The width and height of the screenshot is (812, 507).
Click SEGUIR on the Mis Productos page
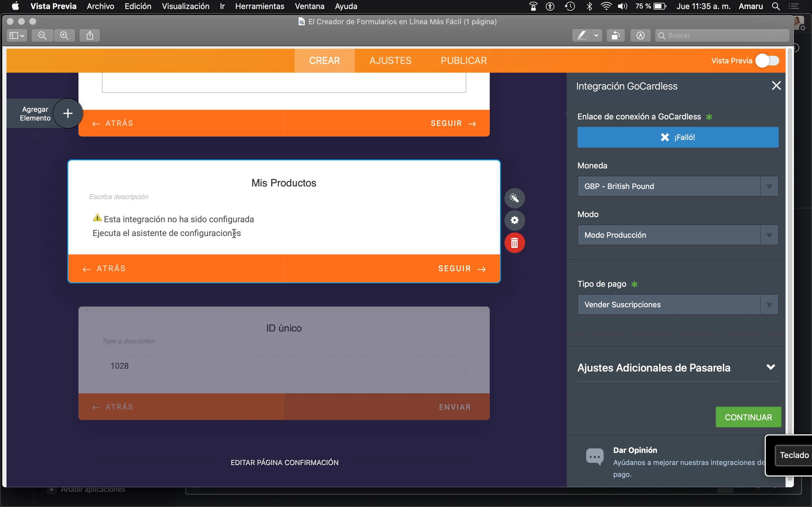[x=462, y=268]
